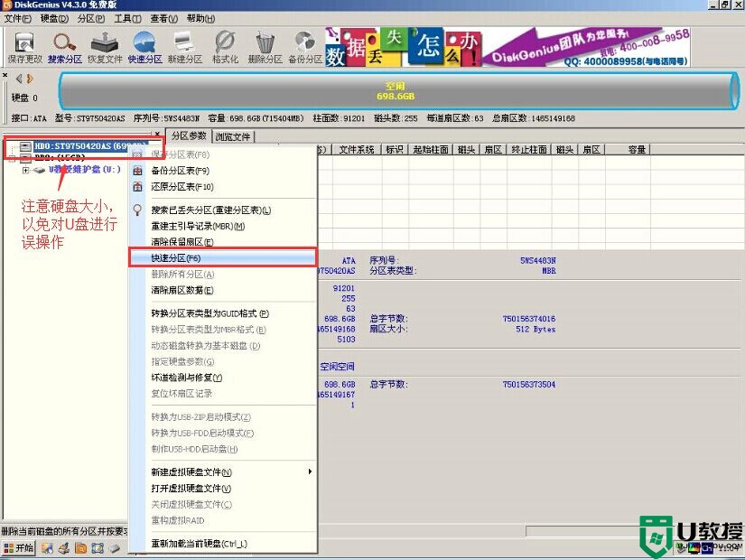Select 备份分区表(F9) from context menu
The image size is (745, 560).
(x=181, y=171)
